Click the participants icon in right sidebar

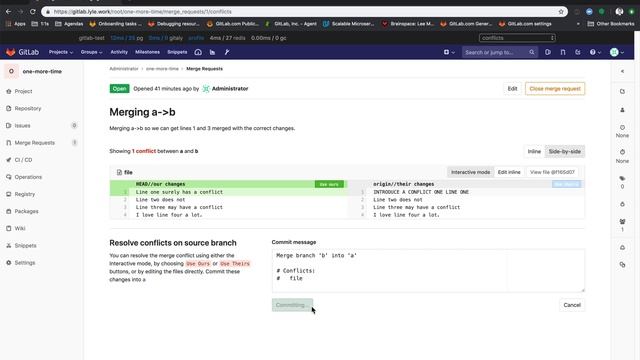(x=622, y=222)
